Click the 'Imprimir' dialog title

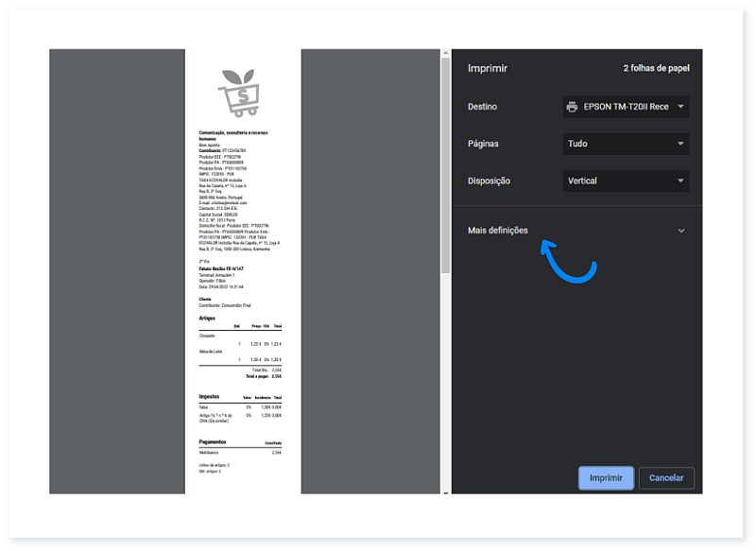487,68
